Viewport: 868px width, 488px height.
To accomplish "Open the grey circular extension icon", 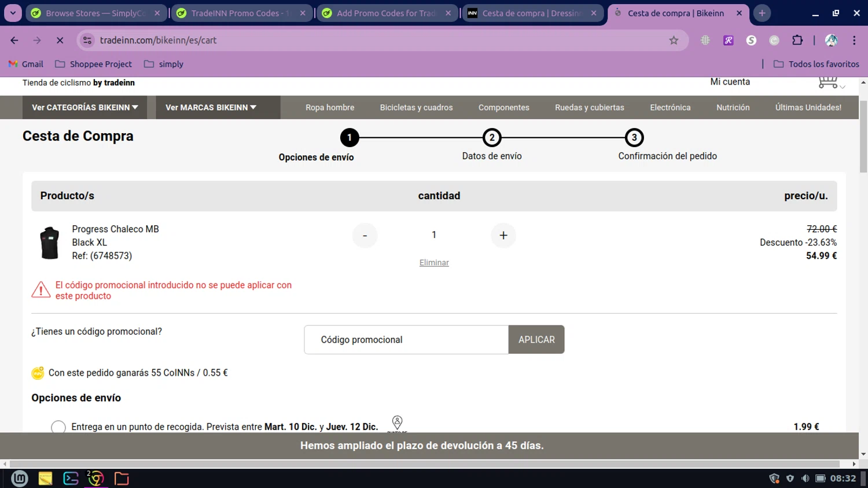I will pos(774,40).
